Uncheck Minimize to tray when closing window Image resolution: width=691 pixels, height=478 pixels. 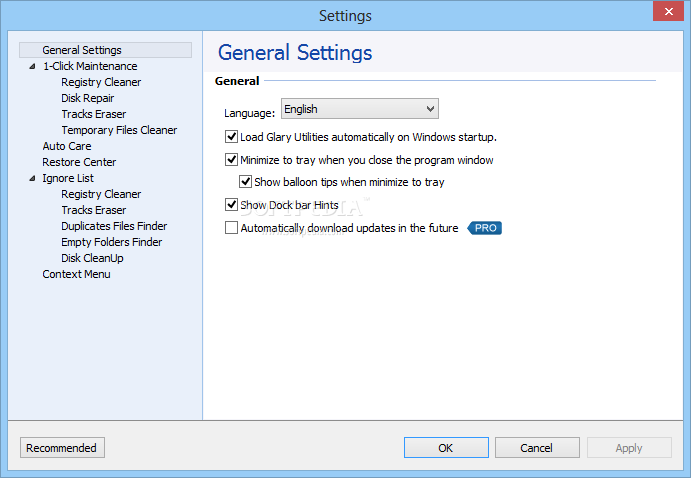pos(231,159)
